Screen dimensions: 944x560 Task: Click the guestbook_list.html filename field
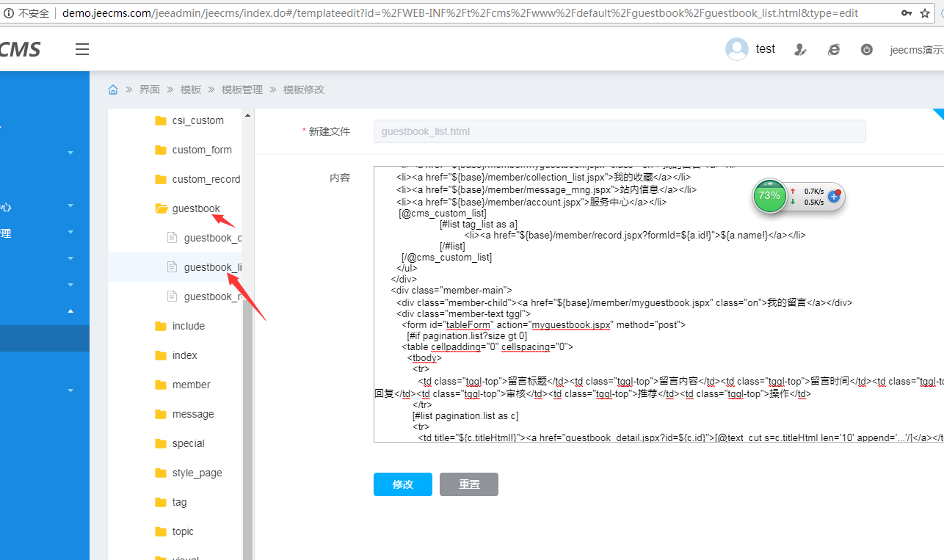click(620, 131)
